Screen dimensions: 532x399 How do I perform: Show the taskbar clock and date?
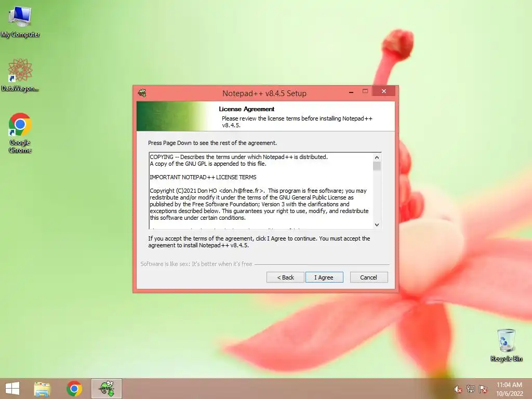509,389
